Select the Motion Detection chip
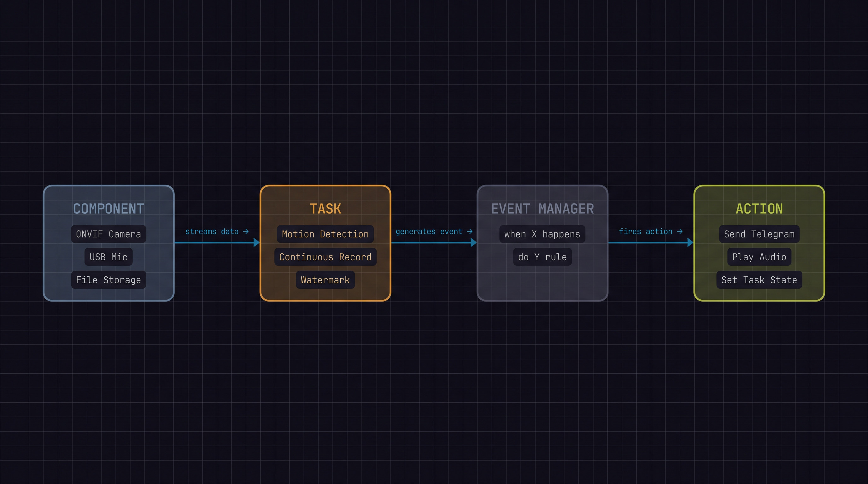 pos(325,234)
